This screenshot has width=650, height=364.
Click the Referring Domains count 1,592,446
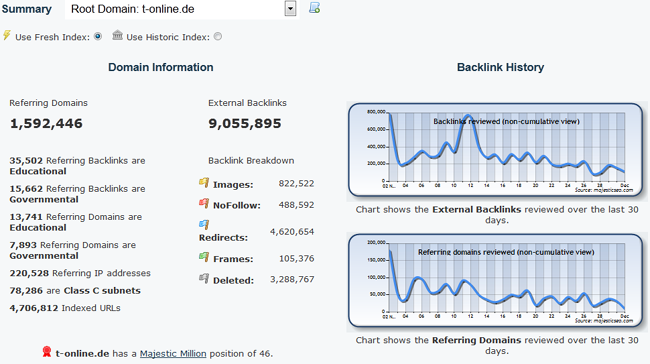(x=46, y=124)
